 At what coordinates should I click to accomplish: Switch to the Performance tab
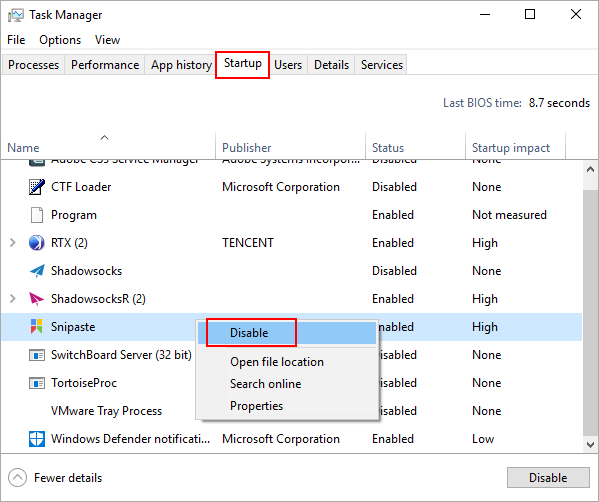pyautogui.click(x=105, y=65)
